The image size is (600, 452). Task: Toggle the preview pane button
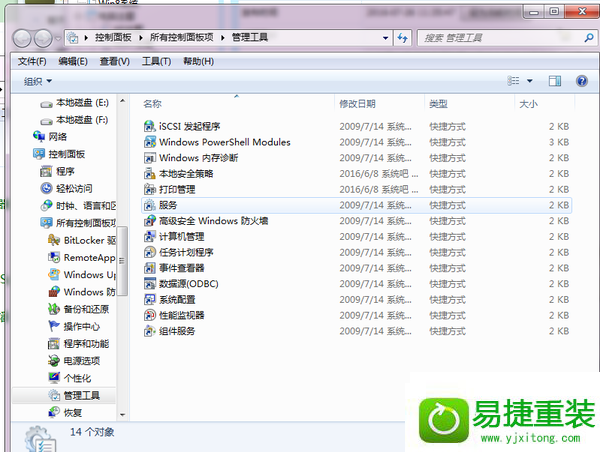point(554,81)
